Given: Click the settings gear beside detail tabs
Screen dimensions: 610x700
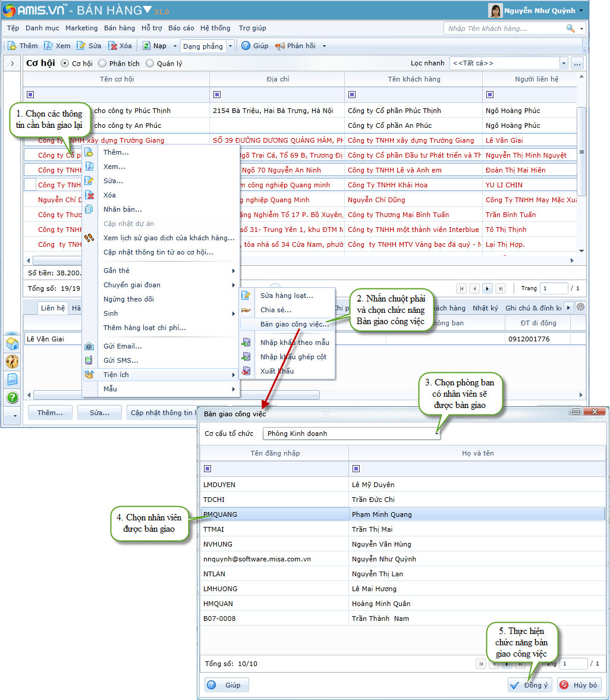Looking at the screenshot, I should 580,307.
